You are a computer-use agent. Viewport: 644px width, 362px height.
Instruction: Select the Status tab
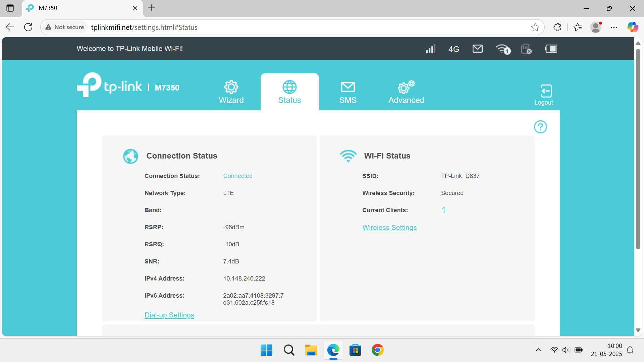[289, 92]
